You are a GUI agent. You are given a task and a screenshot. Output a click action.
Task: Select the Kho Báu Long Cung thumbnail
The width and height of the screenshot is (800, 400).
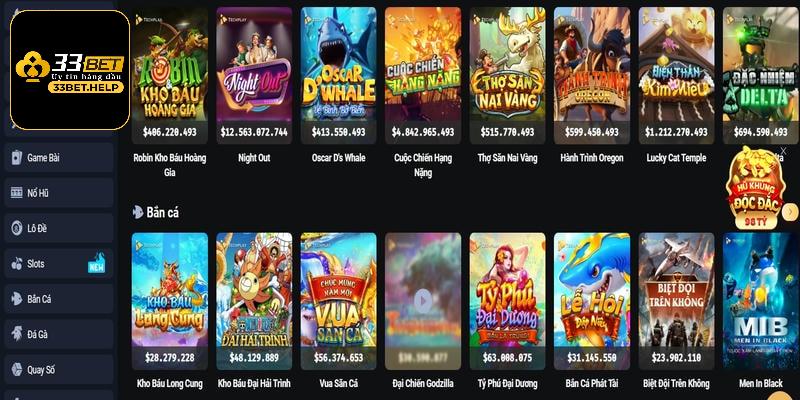tap(170, 302)
